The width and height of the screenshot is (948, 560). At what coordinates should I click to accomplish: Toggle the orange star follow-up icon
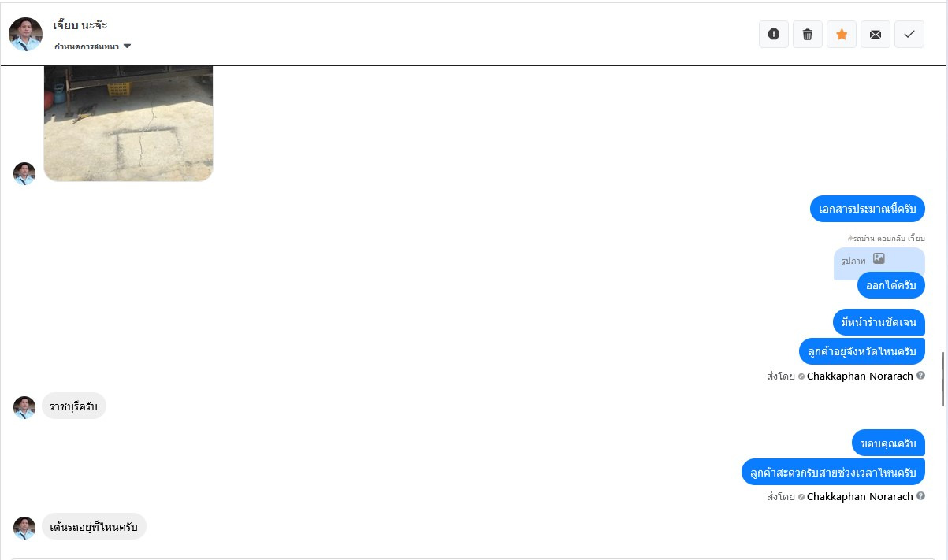(x=842, y=34)
